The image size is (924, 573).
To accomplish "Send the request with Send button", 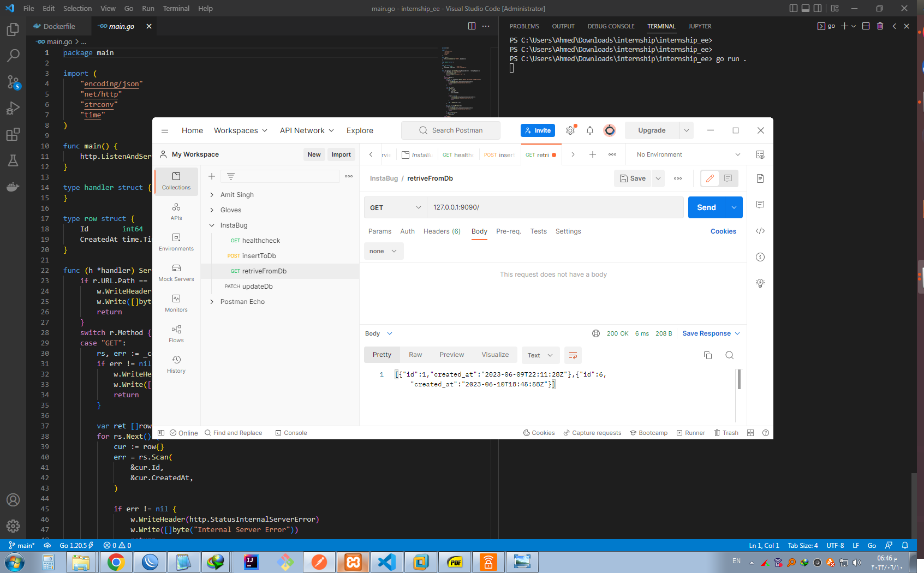I will pyautogui.click(x=706, y=207).
